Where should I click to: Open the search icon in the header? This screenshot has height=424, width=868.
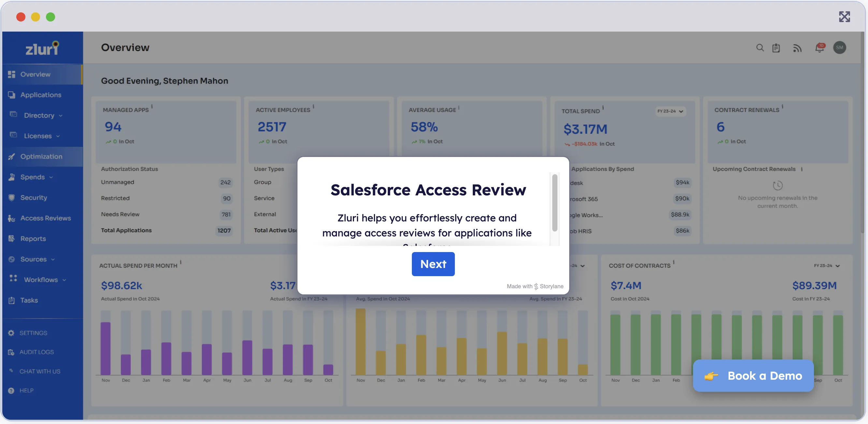click(x=759, y=48)
